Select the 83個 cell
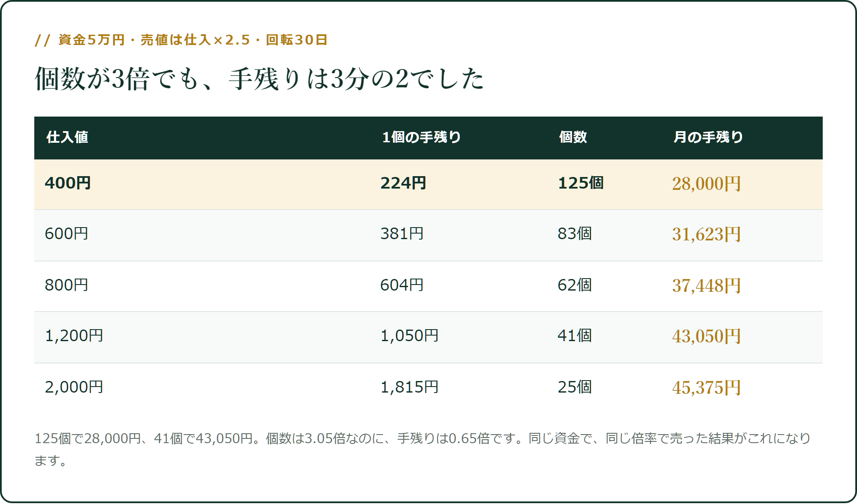Viewport: 857px width, 504px height. pyautogui.click(x=575, y=234)
